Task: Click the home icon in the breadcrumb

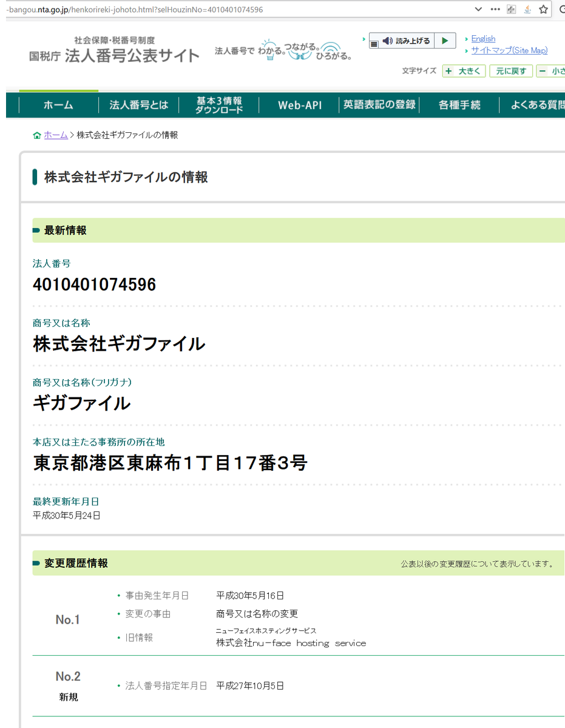Action: [x=37, y=135]
